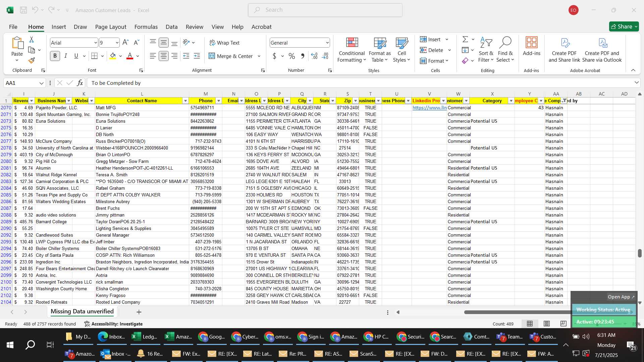Switch to Page Break Preview view
The height and width of the screenshot is (362, 644).
click(x=563, y=323)
